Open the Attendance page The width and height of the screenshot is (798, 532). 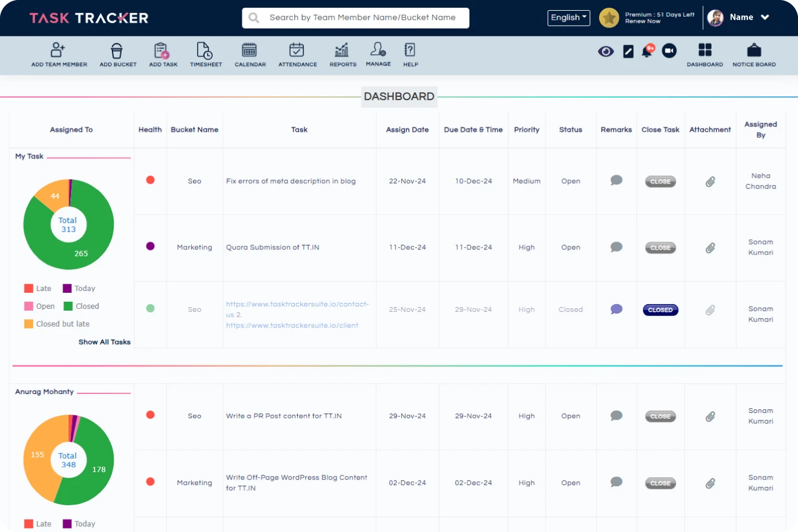297,51
